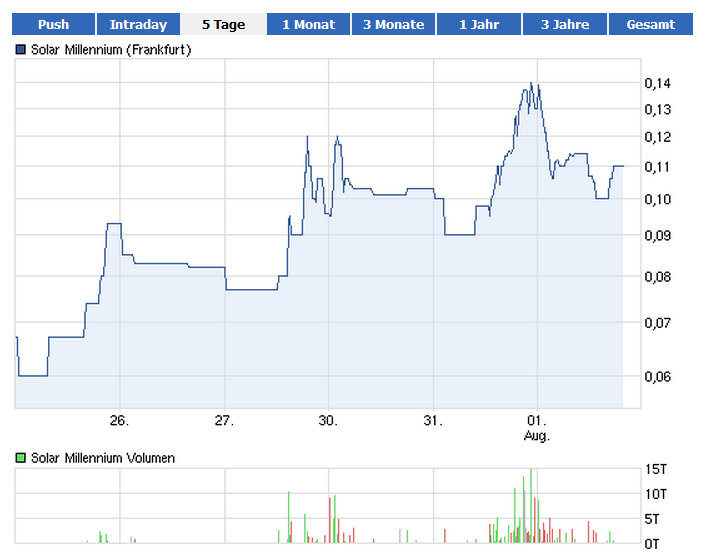The height and width of the screenshot is (555, 708).
Task: Switch to the Push tab
Action: (54, 24)
